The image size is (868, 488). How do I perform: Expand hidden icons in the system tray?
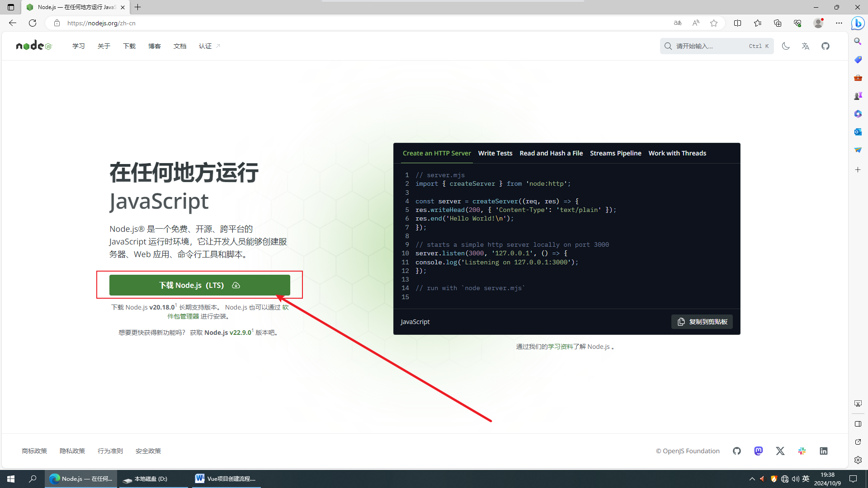[752, 479]
